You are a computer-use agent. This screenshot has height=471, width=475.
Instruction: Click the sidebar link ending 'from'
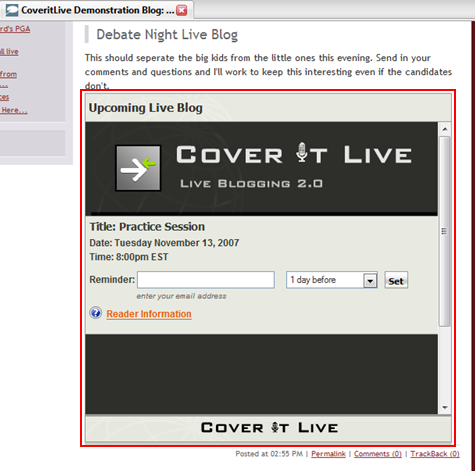[x=8, y=74]
